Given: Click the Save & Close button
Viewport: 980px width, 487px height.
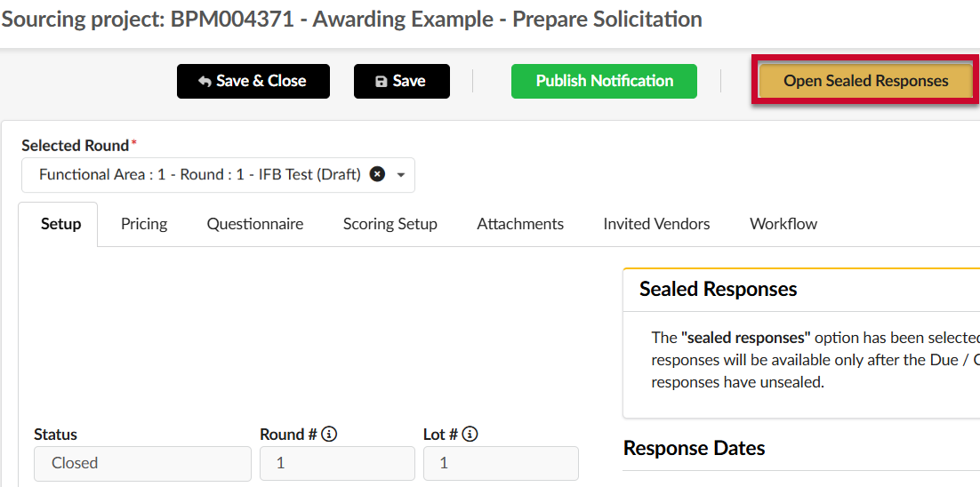Looking at the screenshot, I should pos(253,81).
